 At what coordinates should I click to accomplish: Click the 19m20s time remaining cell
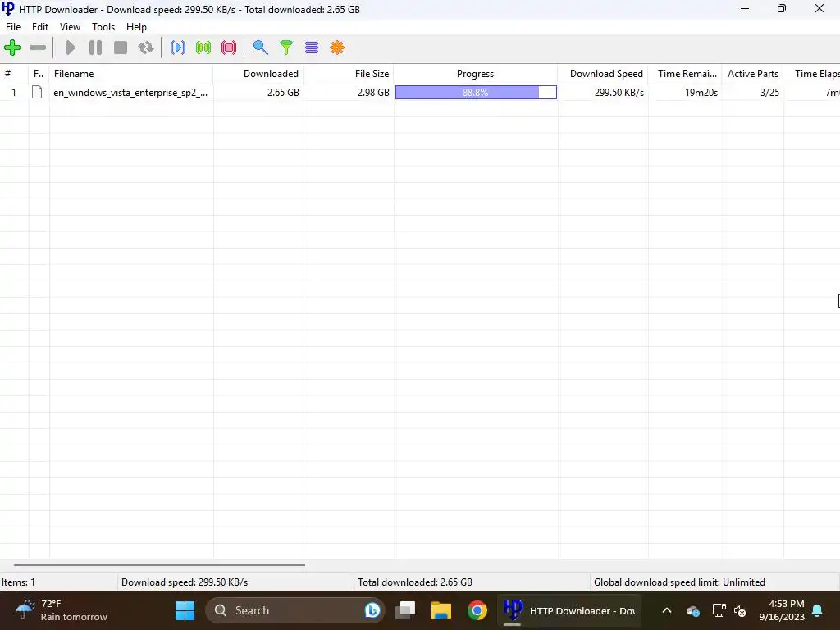tap(685, 92)
